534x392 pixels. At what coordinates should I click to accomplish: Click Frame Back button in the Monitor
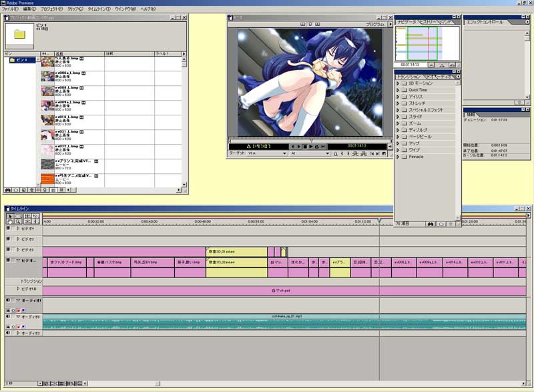pyautogui.click(x=293, y=147)
